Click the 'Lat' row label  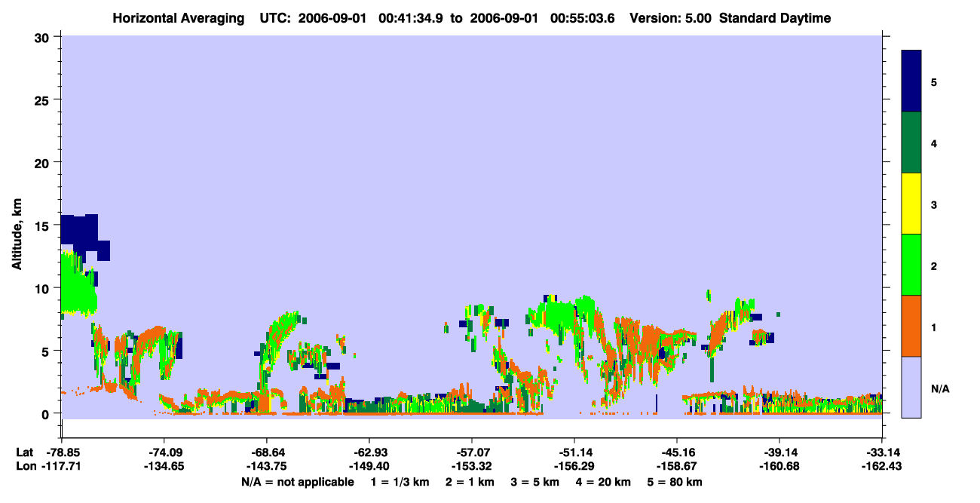24,452
